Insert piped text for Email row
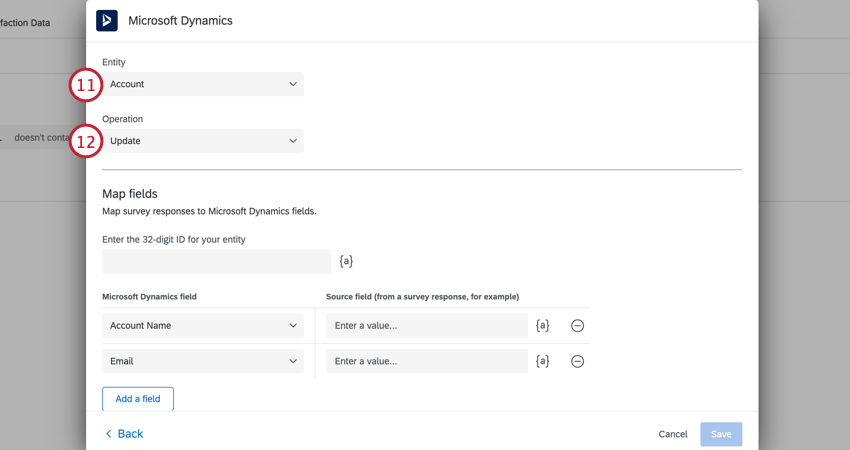Screen dimensions: 850x450 pos(543,361)
